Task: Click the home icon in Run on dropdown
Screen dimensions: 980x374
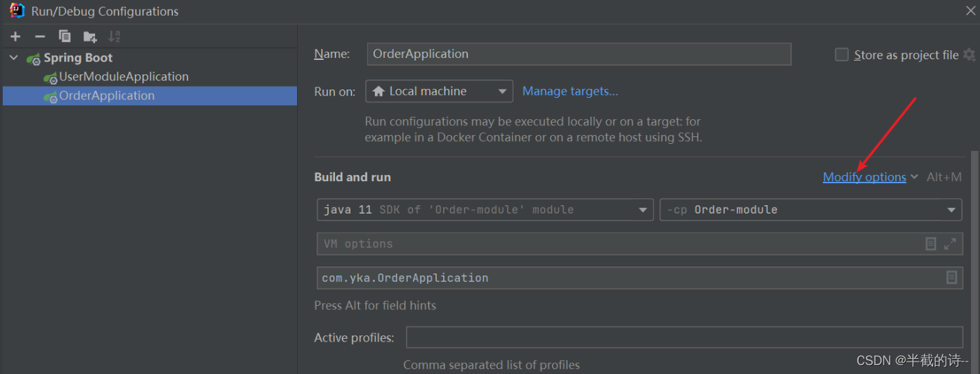Action: (378, 91)
